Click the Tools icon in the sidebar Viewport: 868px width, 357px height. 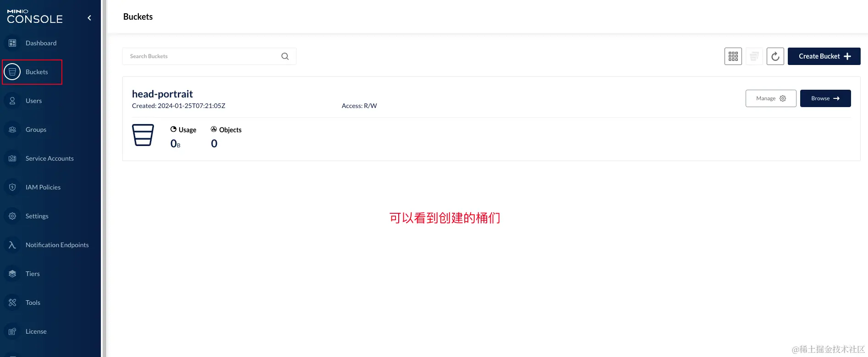[x=12, y=303]
